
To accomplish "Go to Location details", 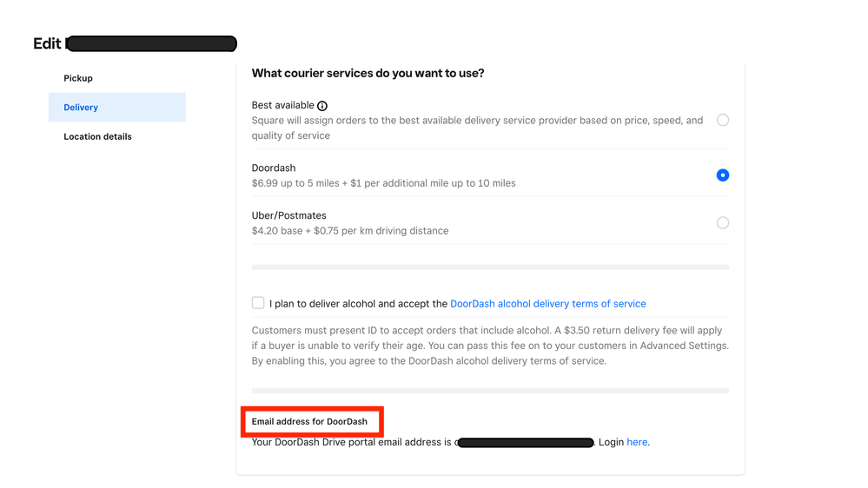I will pyautogui.click(x=97, y=136).
